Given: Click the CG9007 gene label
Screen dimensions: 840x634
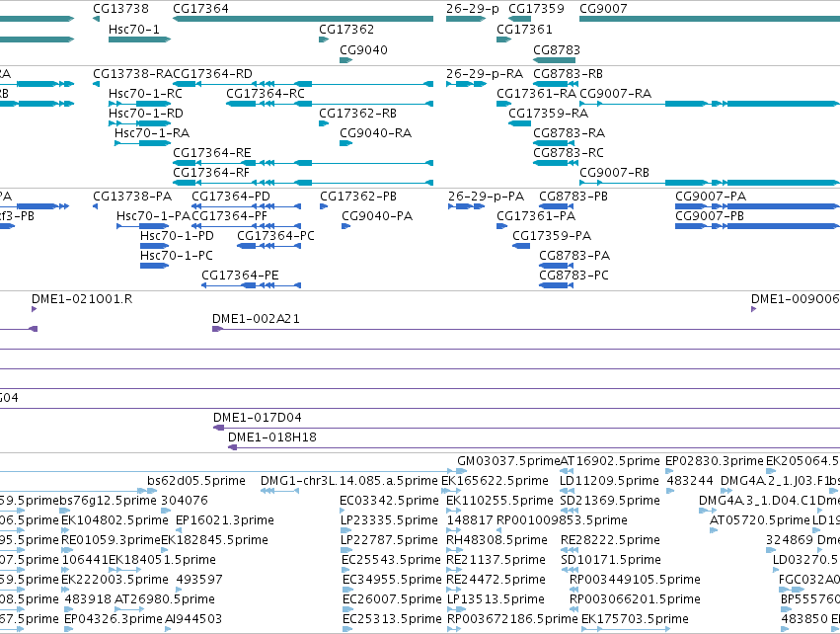Looking at the screenshot, I should [x=603, y=9].
